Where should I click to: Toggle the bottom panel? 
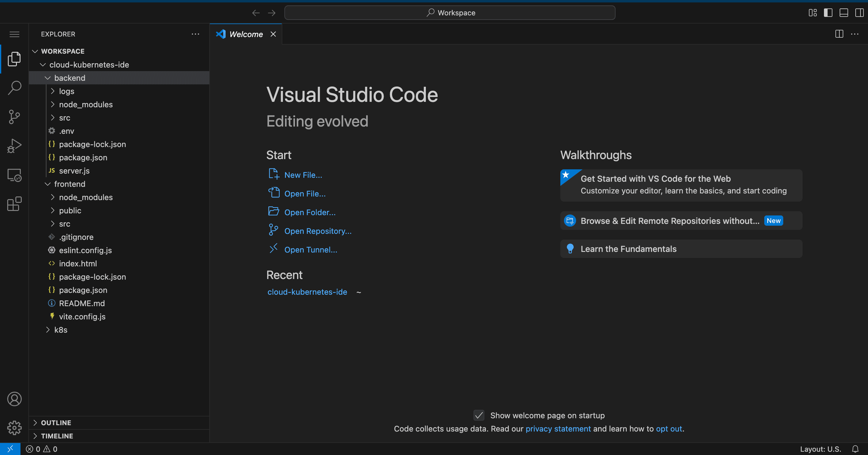(844, 13)
